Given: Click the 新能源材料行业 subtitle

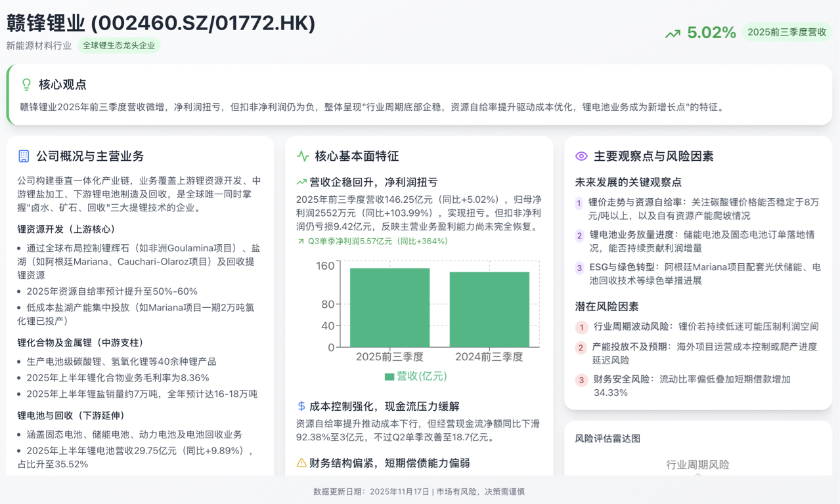Looking at the screenshot, I should pos(39,46).
